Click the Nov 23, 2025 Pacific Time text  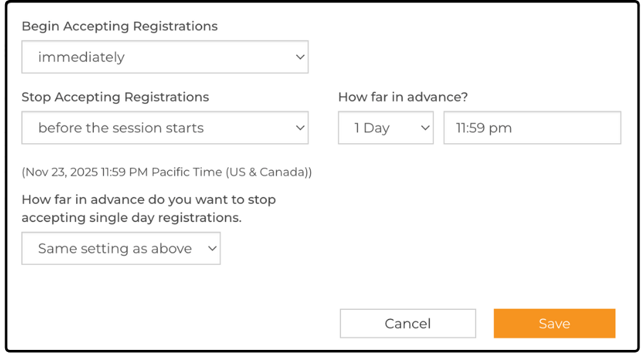tap(167, 172)
